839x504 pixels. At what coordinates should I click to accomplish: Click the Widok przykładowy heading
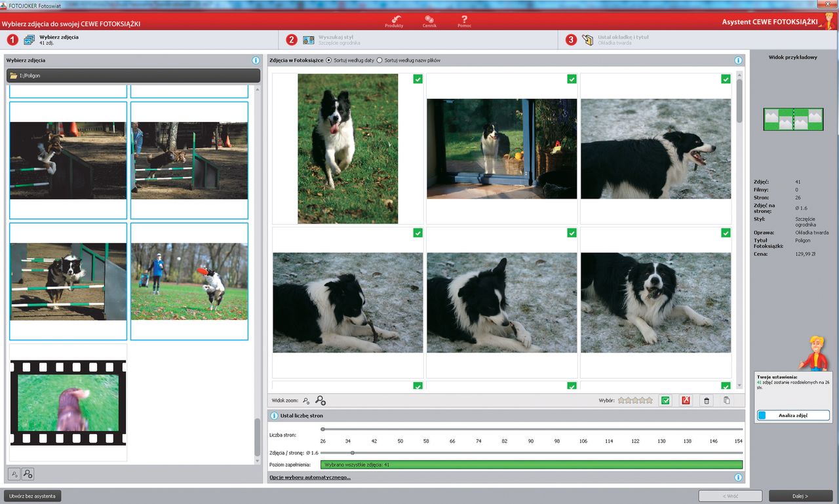[793, 57]
